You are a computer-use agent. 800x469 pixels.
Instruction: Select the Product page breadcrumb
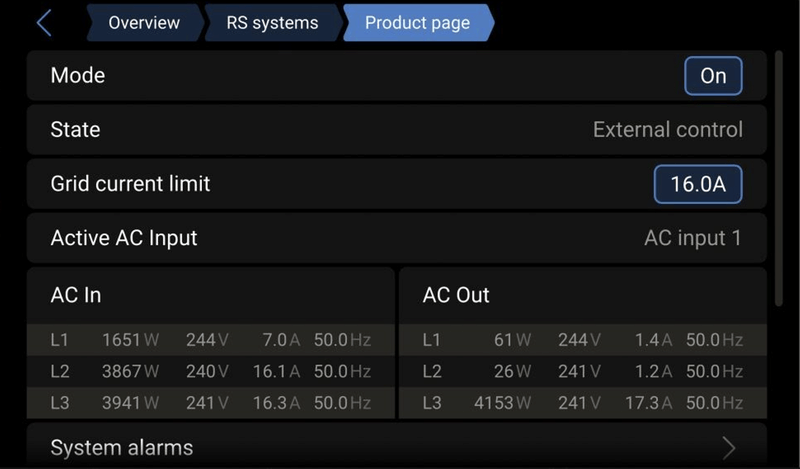tap(417, 23)
